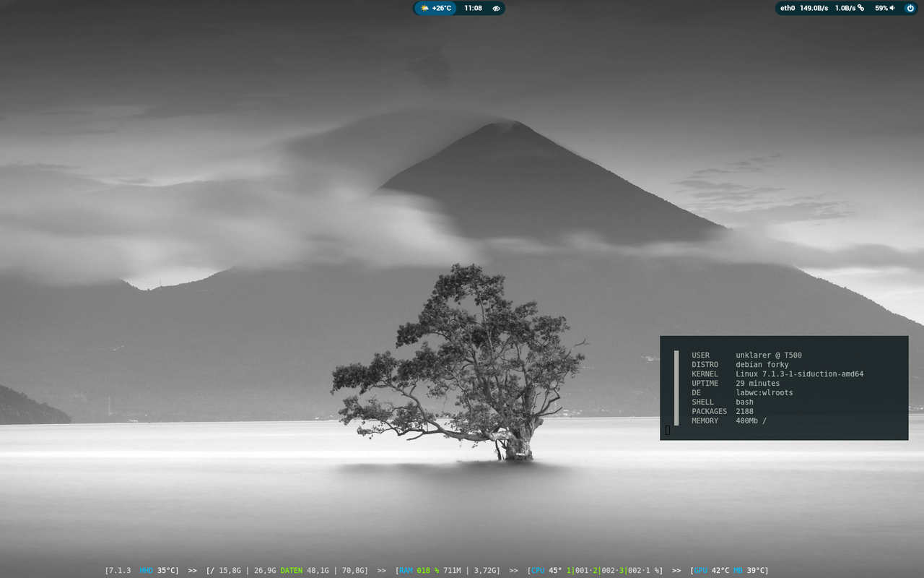Viewport: 924px width, 578px height.
Task: Click the clock showing 11:08
Action: coord(474,8)
